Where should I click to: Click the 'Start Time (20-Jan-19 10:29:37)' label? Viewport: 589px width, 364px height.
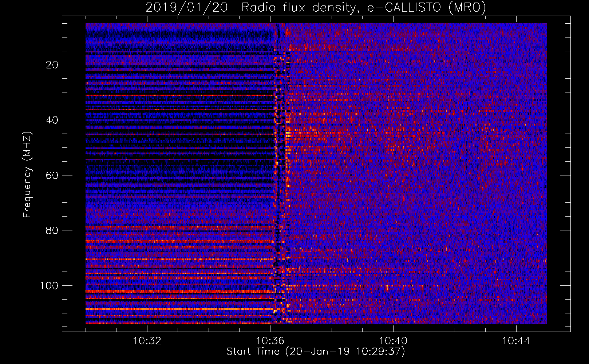pyautogui.click(x=316, y=352)
